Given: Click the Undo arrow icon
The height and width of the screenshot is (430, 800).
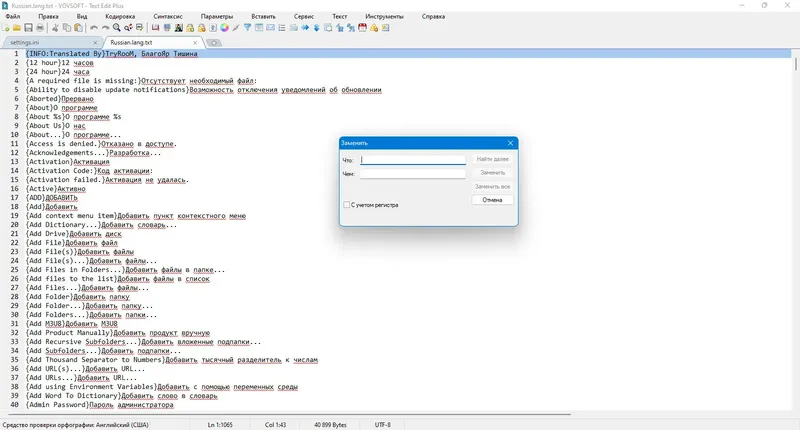Looking at the screenshot, I should point(94,28).
